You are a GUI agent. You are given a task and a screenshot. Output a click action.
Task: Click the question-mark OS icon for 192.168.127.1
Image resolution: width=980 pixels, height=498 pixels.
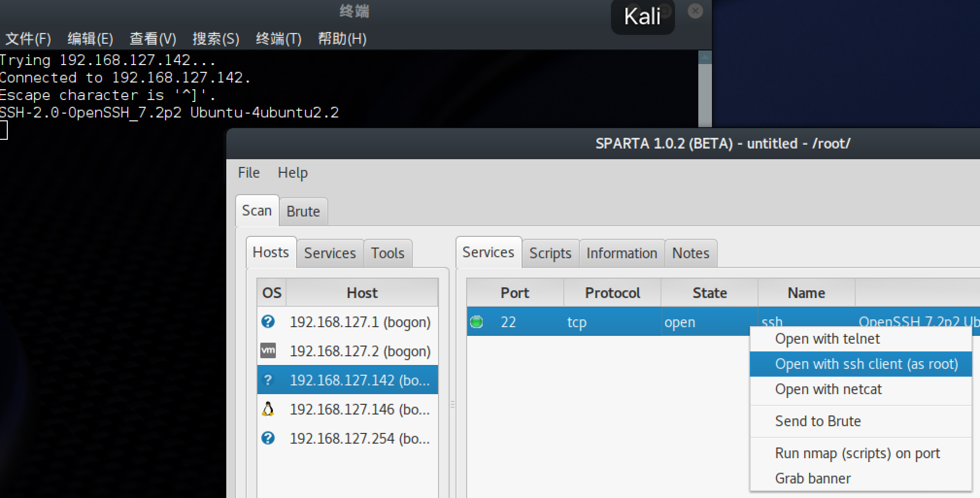(268, 321)
